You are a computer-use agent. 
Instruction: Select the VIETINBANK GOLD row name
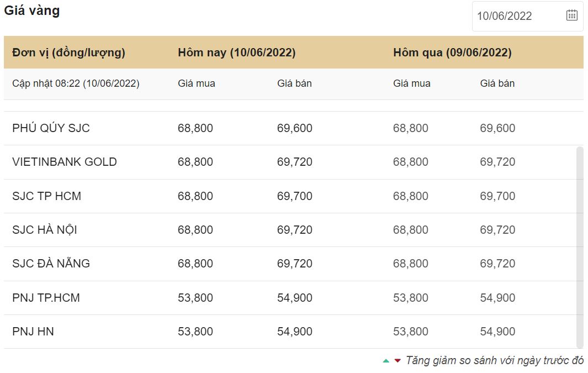click(65, 162)
